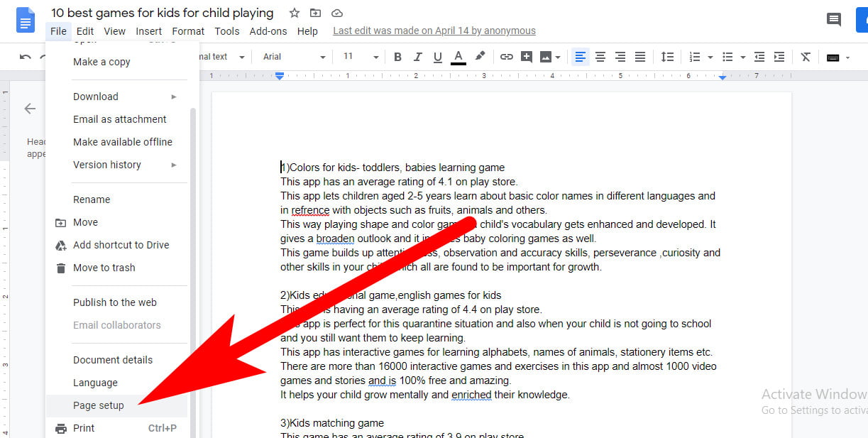This screenshot has width=868, height=438.
Task: Choose Make a copy from File menu
Action: (x=116, y=62)
